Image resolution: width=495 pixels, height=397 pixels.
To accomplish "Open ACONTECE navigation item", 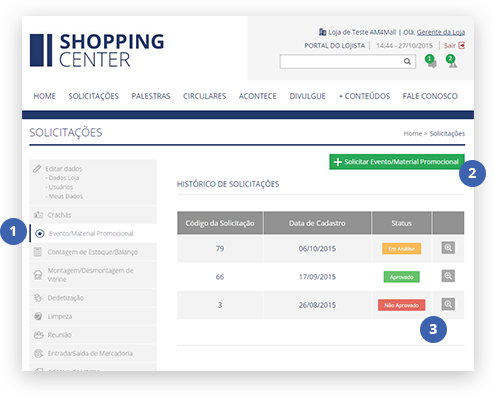I will tap(257, 96).
